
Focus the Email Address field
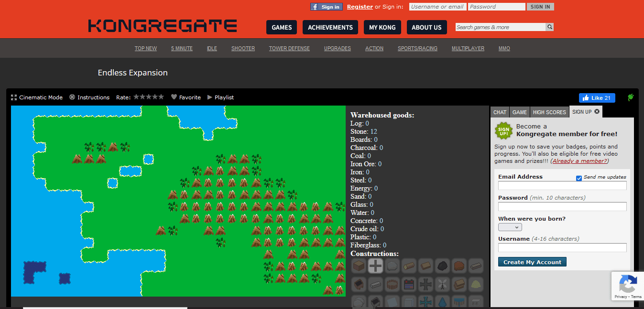tap(562, 185)
